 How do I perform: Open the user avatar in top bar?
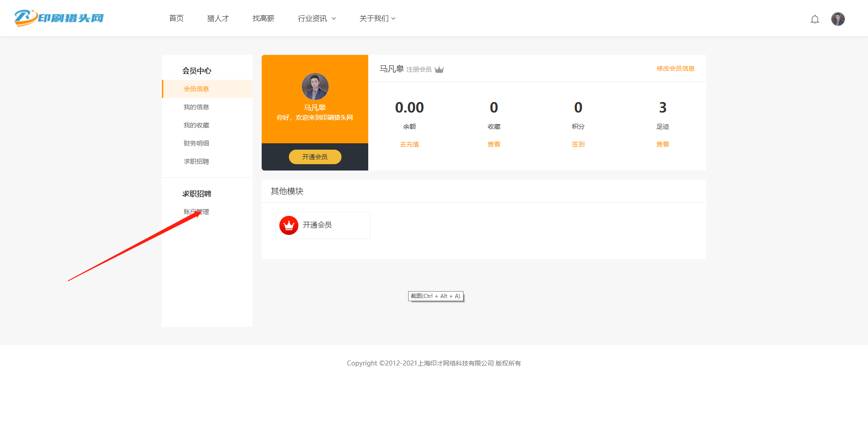pos(838,19)
